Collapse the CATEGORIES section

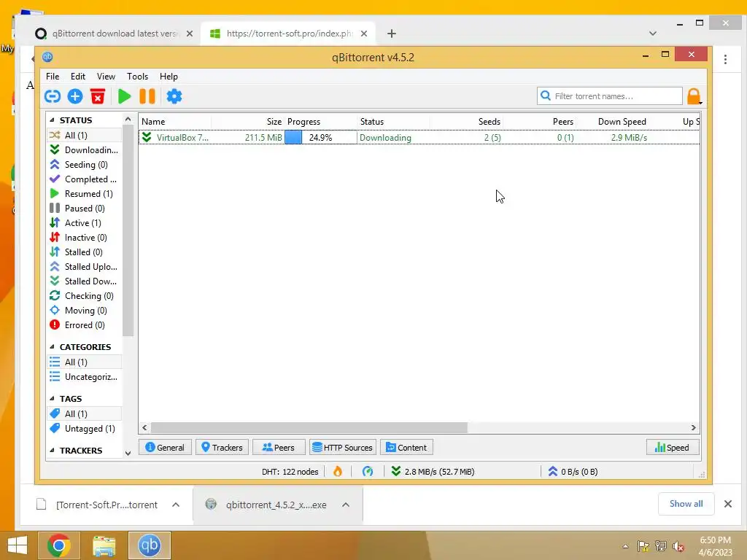pyautogui.click(x=52, y=346)
